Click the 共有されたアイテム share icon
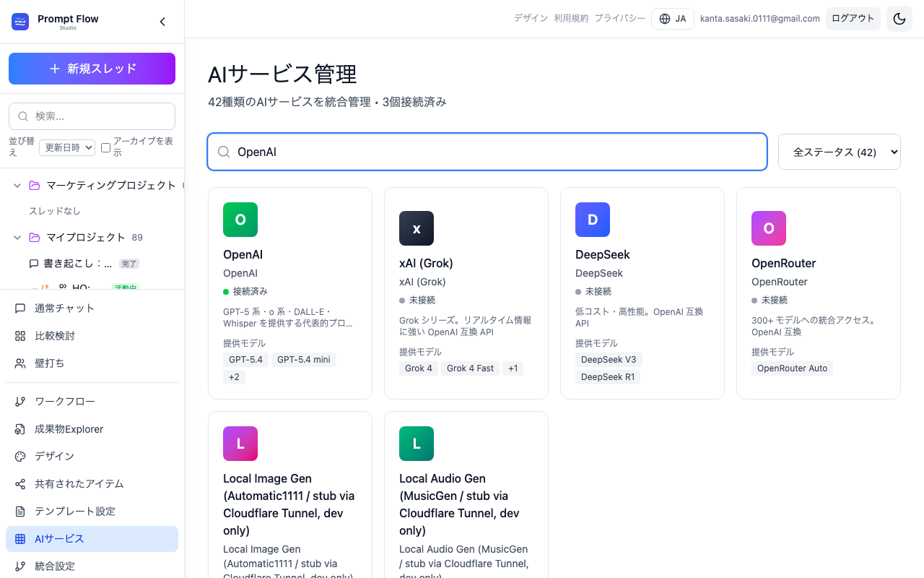Screen dimensions: 924x578 [20, 484]
